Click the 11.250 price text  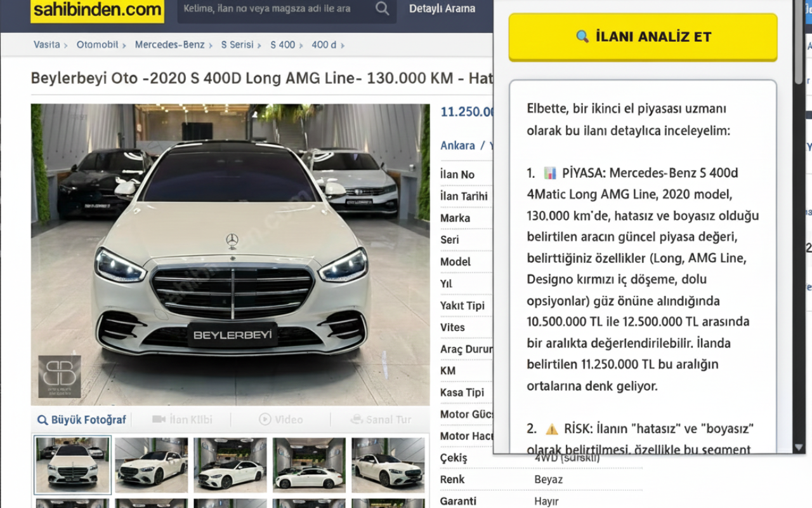[x=467, y=112]
